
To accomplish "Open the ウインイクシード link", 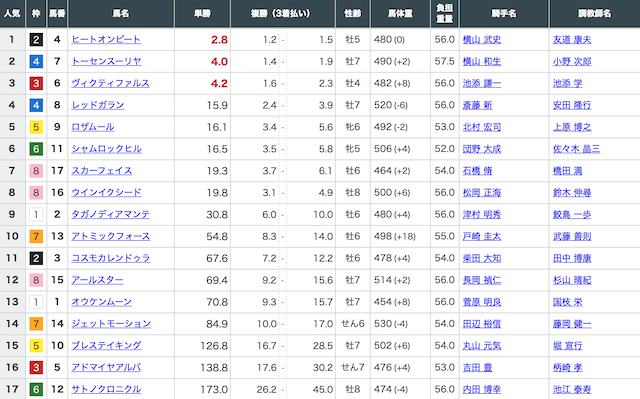I will pyautogui.click(x=107, y=193).
